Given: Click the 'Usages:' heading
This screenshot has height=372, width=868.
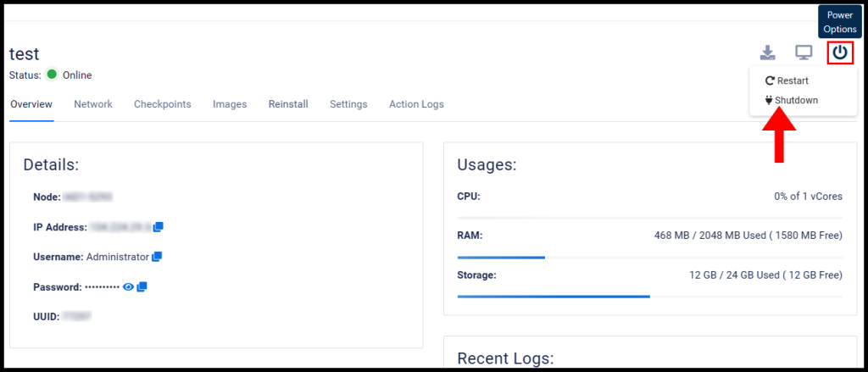Looking at the screenshot, I should coord(487,165).
